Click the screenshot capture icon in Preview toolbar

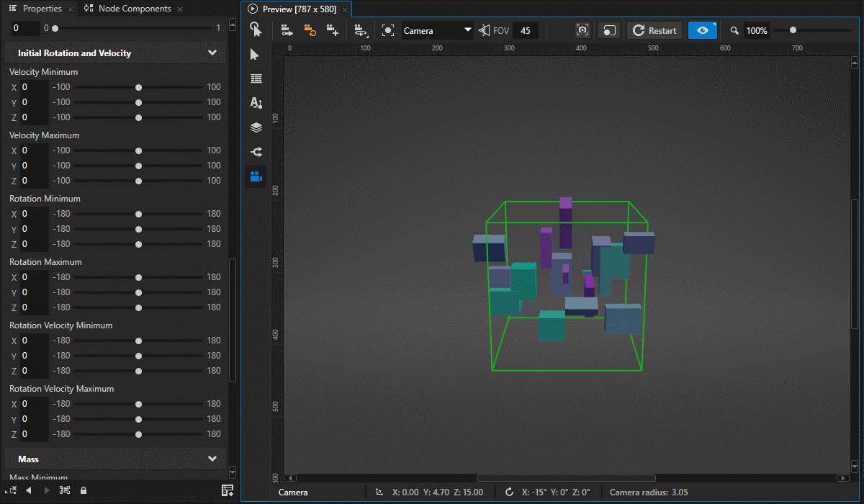click(582, 30)
